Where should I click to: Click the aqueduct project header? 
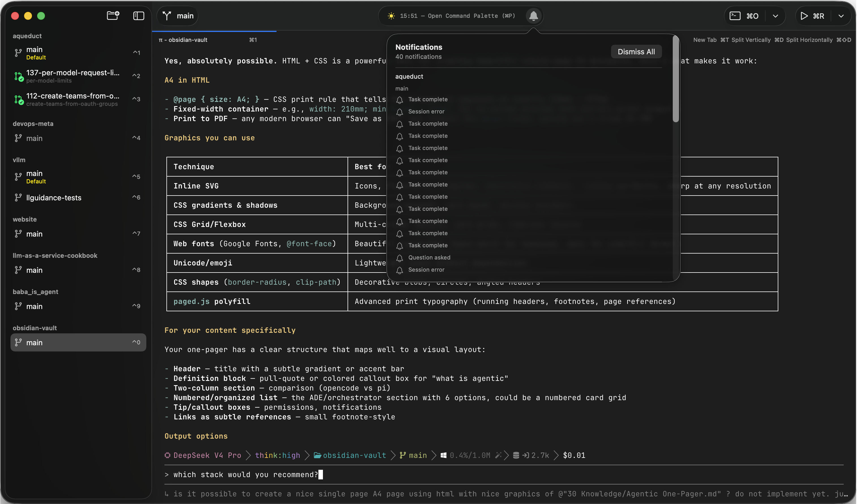pyautogui.click(x=27, y=36)
